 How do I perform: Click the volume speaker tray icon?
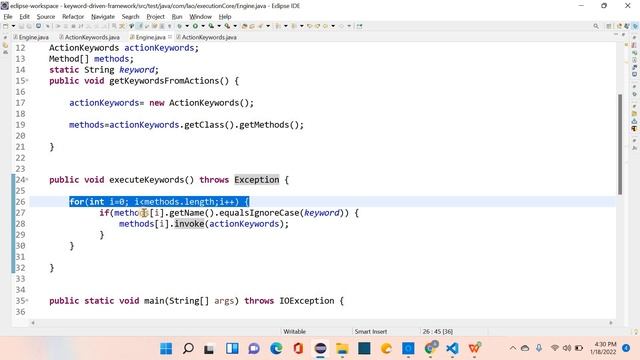pos(567,348)
